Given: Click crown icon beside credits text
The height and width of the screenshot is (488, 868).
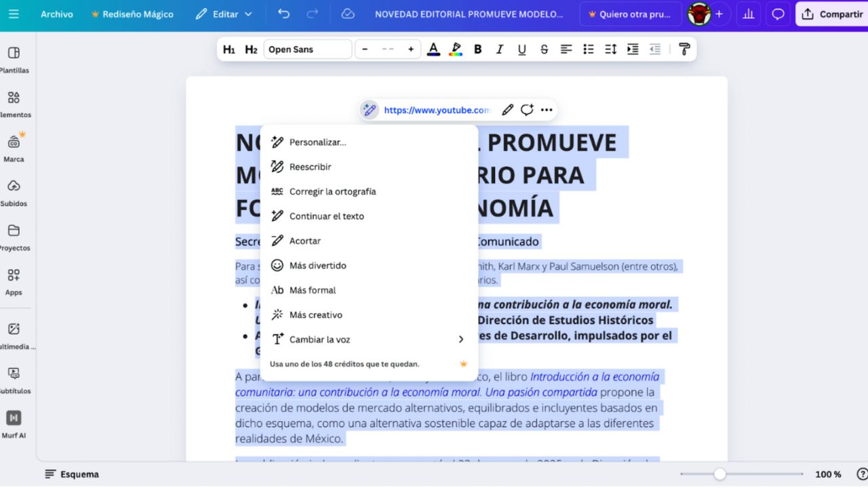Looking at the screenshot, I should pyautogui.click(x=464, y=364).
